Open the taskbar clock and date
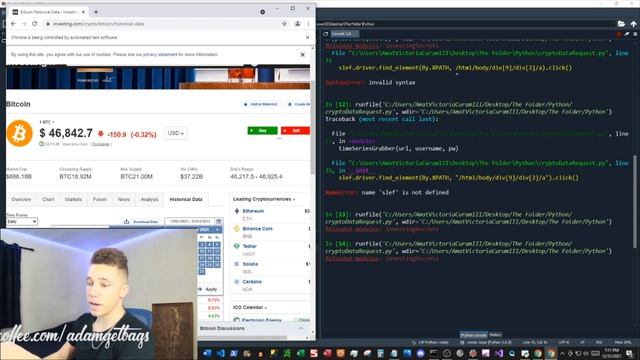Screen dimensions: 640x360 pyautogui.click(x=611, y=353)
